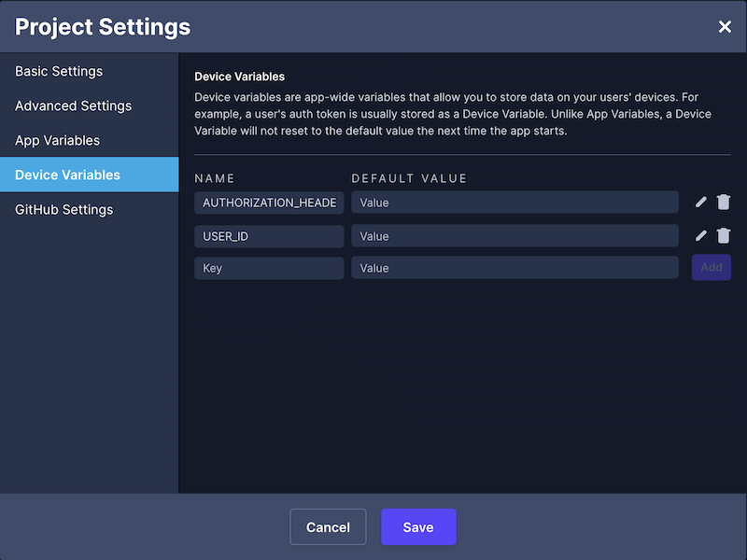Cancel the project settings changes

pos(328,527)
